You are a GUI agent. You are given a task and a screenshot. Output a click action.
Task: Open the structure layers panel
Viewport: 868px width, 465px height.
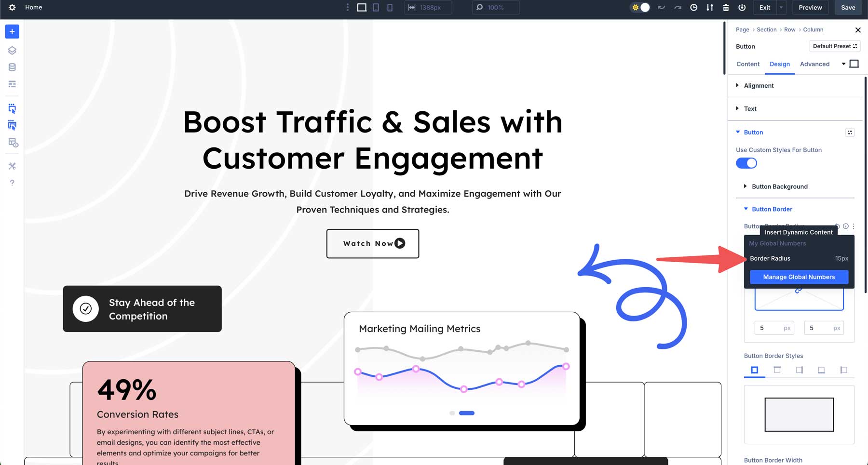click(12, 50)
